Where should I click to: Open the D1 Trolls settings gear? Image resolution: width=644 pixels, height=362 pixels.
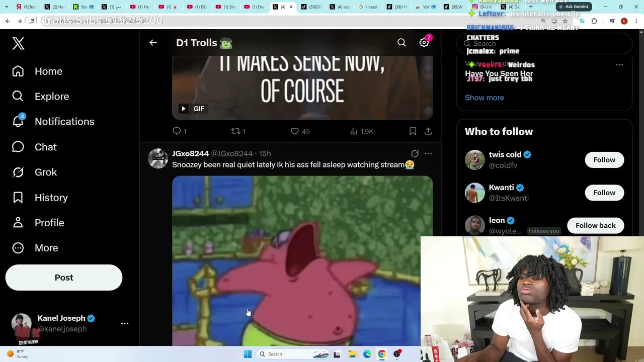pyautogui.click(x=424, y=43)
